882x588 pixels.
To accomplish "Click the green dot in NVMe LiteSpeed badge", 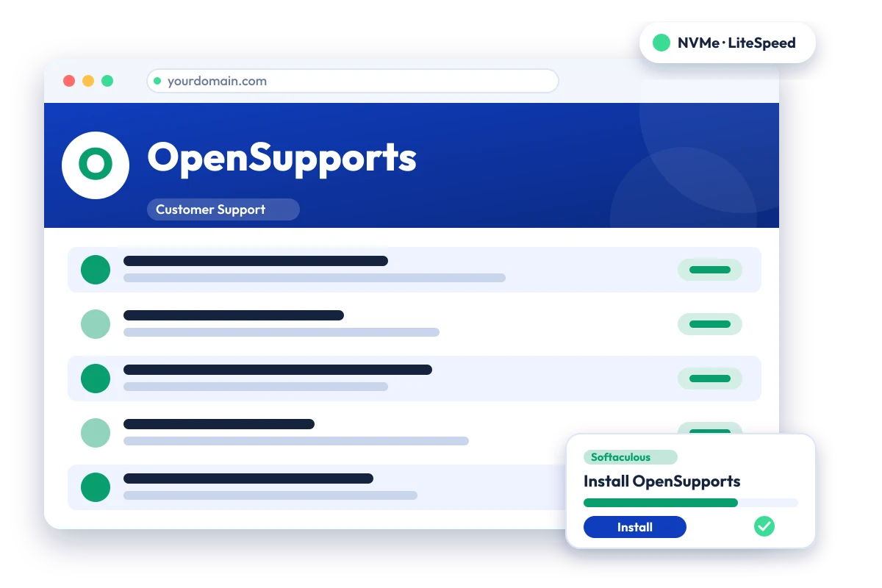I will (x=661, y=43).
